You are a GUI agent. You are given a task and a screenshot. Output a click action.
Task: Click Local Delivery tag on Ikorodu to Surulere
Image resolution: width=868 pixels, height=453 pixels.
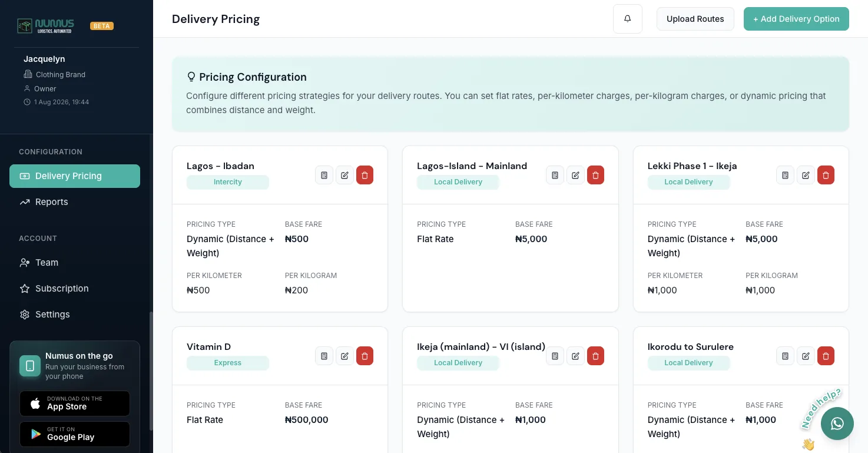689,363
